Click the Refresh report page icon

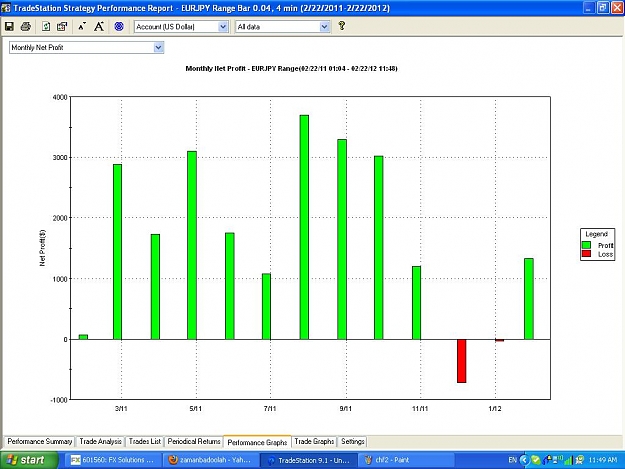(x=46, y=27)
